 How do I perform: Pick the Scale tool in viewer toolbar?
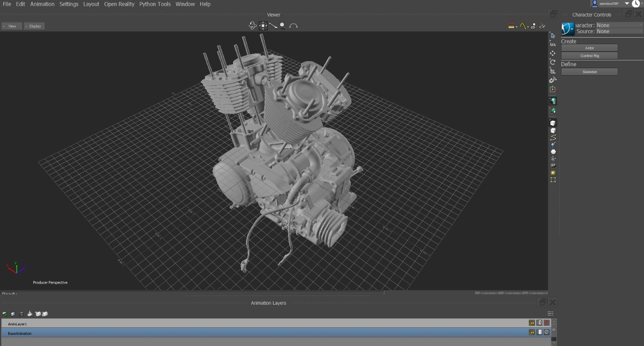click(553, 71)
